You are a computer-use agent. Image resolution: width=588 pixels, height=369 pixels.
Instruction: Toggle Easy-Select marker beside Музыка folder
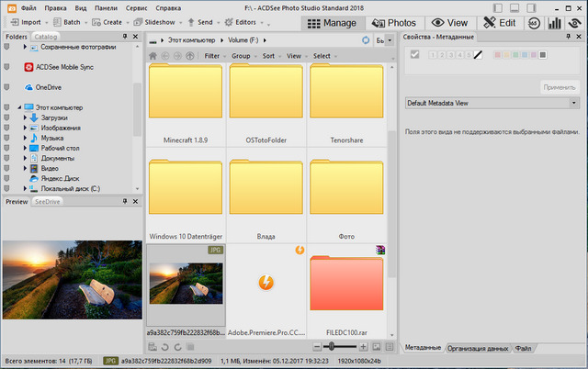coord(7,138)
